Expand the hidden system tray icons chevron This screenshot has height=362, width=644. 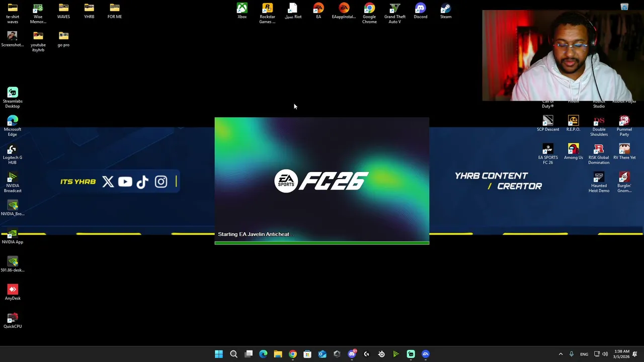click(x=560, y=354)
